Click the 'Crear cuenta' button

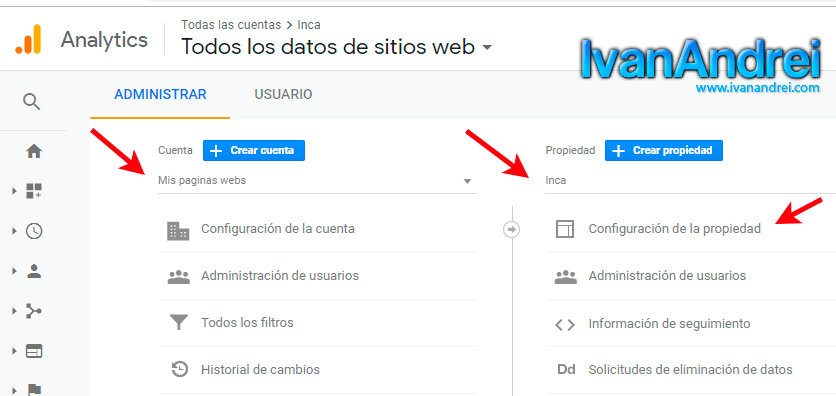[254, 150]
